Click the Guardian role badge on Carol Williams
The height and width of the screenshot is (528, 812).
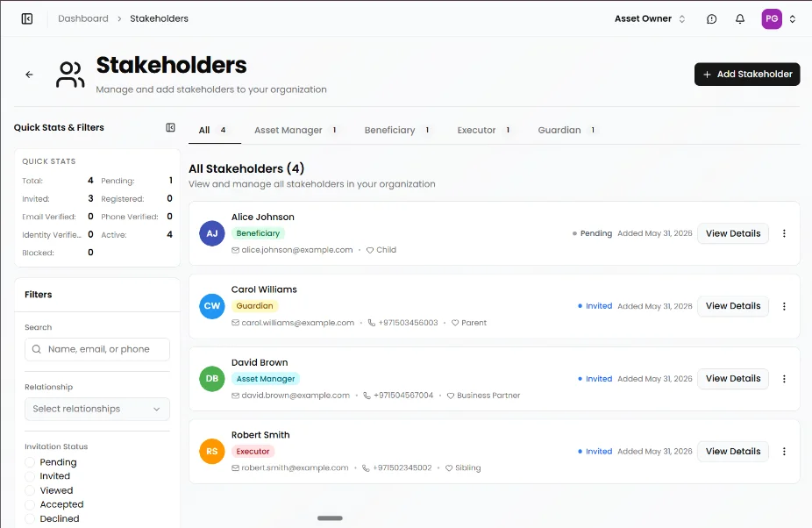[254, 306]
